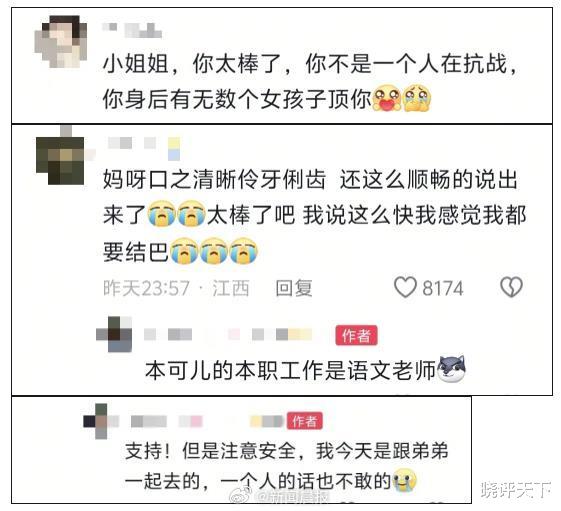
Task: Click the first commenter's blurred username
Action: (132, 30)
